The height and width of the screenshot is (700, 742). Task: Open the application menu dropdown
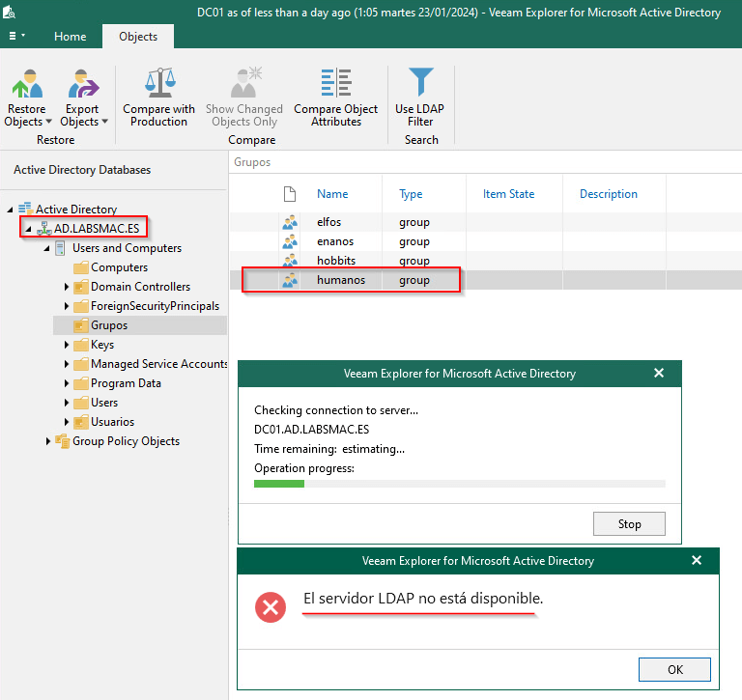pos(17,37)
